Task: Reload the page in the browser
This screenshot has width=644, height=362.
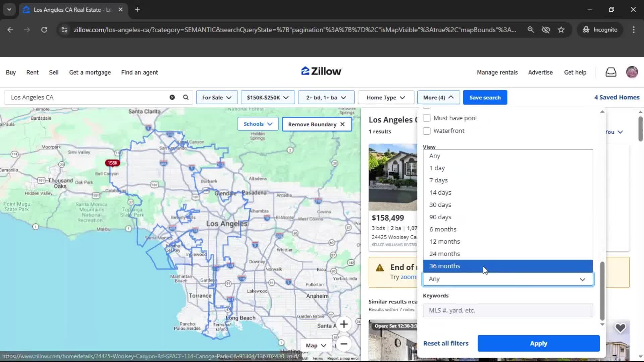Action: (44, 29)
